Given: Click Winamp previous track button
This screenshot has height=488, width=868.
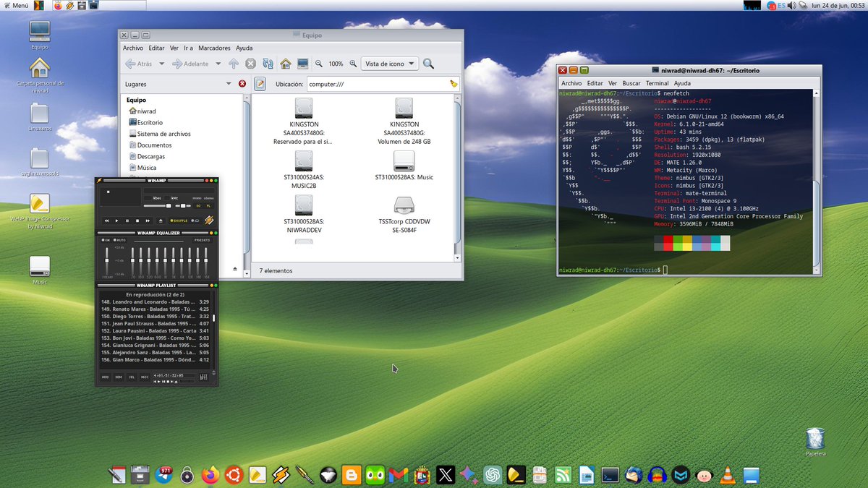Looking at the screenshot, I should pyautogui.click(x=106, y=221).
